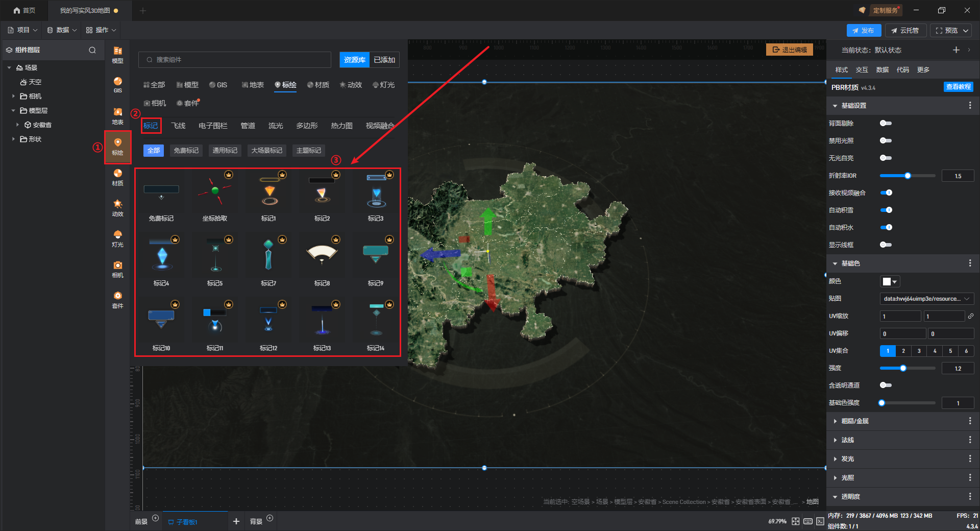Image resolution: width=980 pixels, height=531 pixels.
Task: Open the 交互 tab in properties panel
Action: pos(862,69)
